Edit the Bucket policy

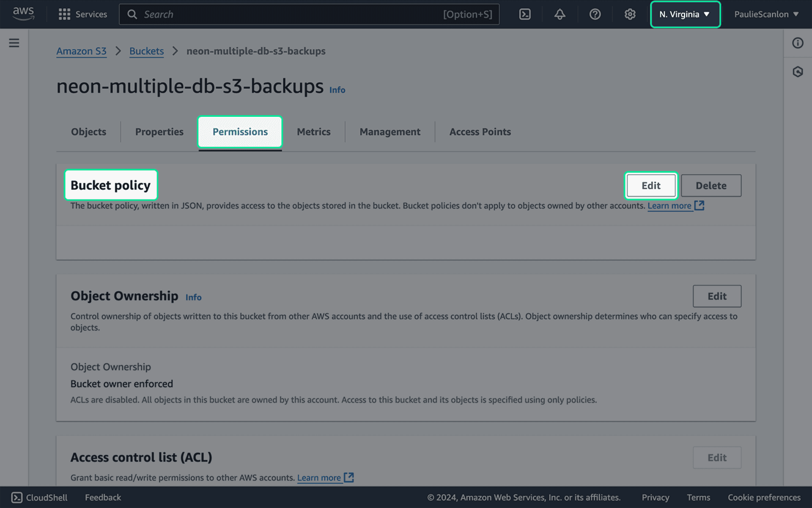click(x=651, y=185)
